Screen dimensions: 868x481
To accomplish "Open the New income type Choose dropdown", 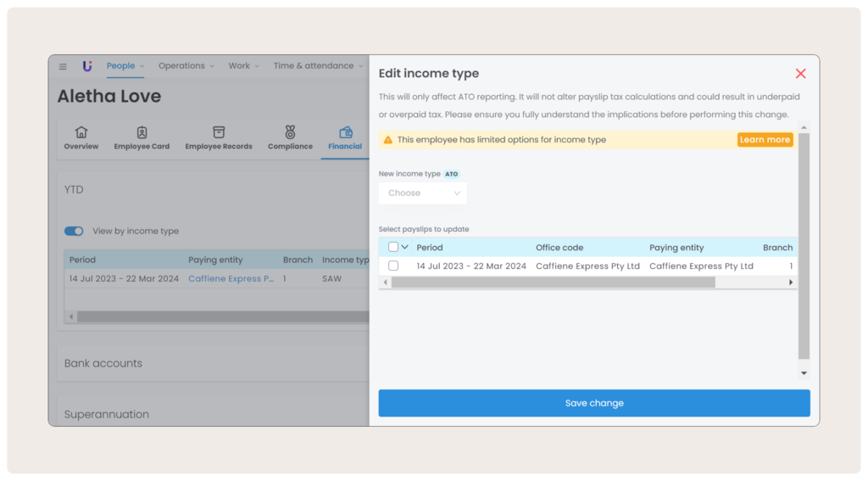I will [x=423, y=193].
